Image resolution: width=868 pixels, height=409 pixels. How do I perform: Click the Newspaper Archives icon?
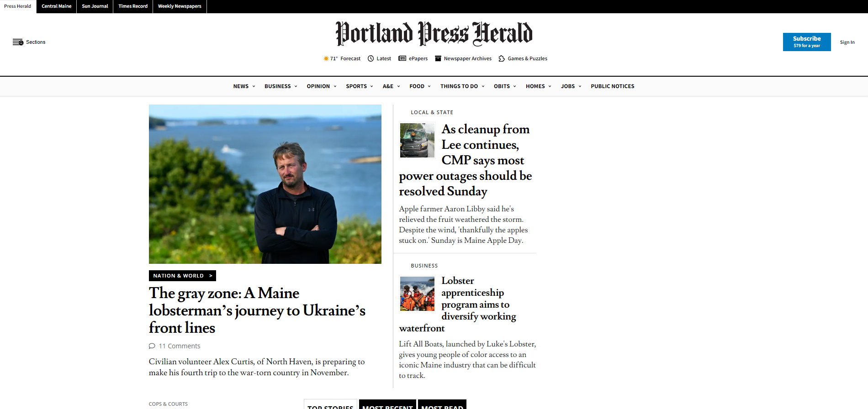pyautogui.click(x=438, y=58)
